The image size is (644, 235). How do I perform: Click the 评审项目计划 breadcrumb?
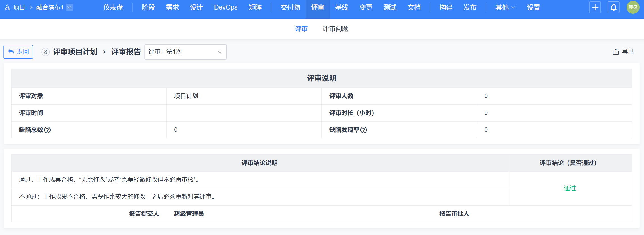[75, 52]
